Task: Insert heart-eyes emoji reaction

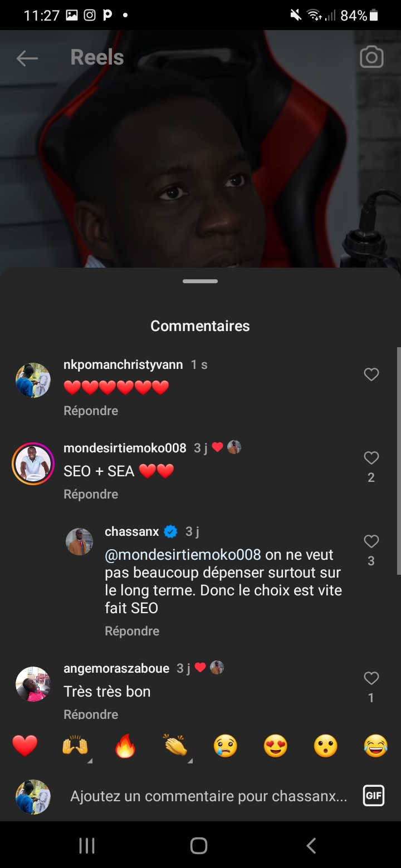Action: tap(276, 746)
